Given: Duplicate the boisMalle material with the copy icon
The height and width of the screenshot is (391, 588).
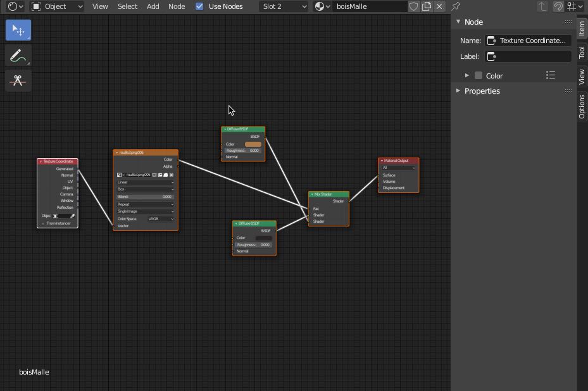Looking at the screenshot, I should [427, 6].
